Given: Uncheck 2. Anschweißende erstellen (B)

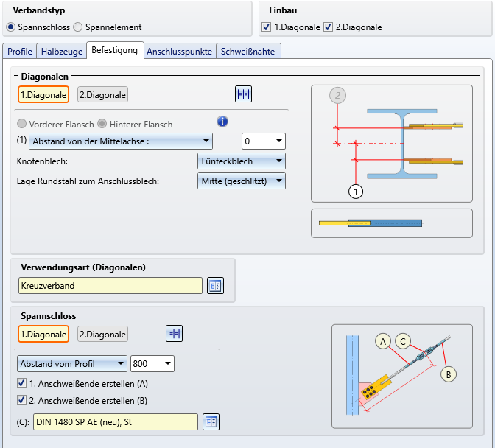Looking at the screenshot, I should pyautogui.click(x=22, y=400).
